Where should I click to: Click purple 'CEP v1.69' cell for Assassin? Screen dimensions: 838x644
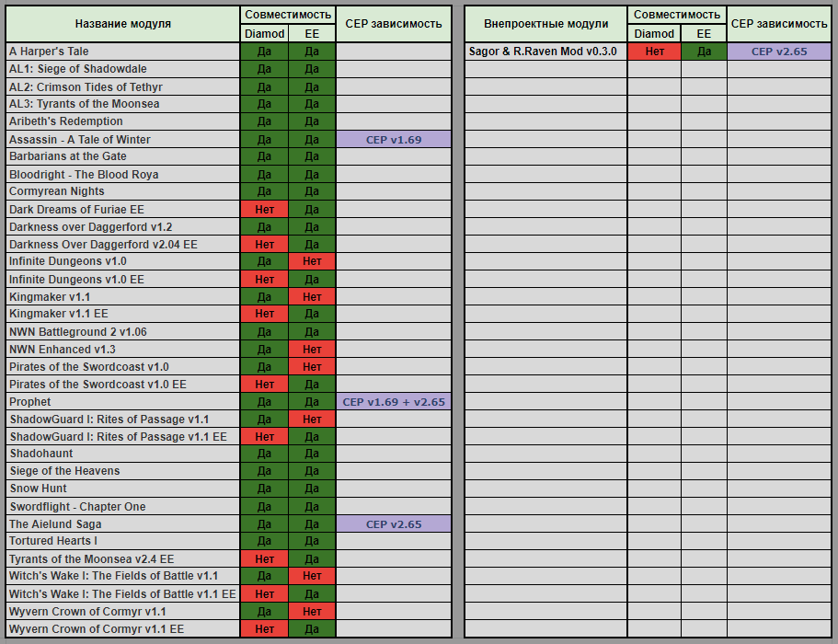(x=394, y=140)
